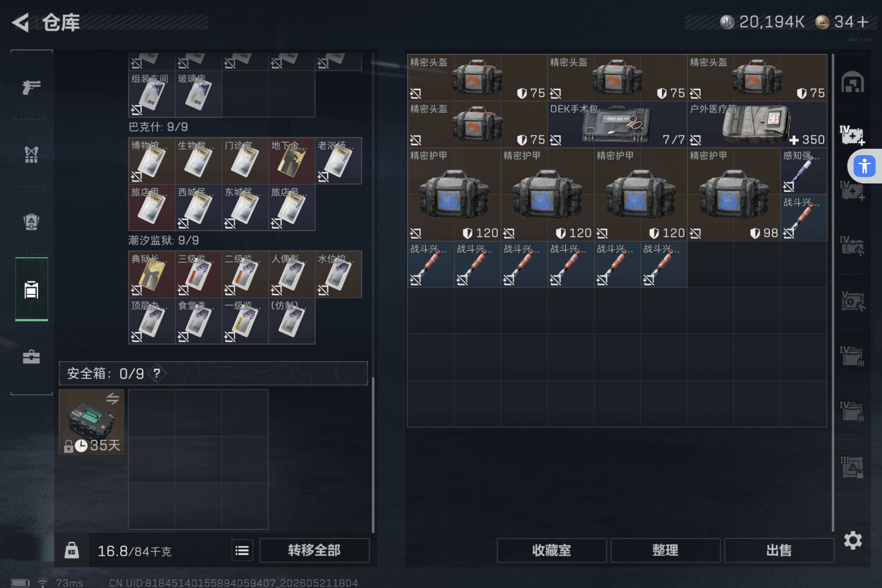Select the 西城民 key card

pyautogui.click(x=198, y=207)
